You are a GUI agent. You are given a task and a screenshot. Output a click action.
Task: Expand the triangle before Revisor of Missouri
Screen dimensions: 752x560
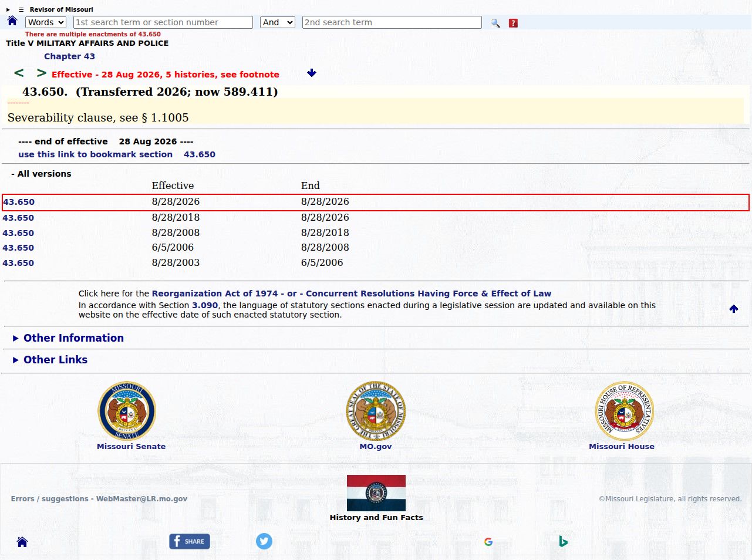(8, 9)
